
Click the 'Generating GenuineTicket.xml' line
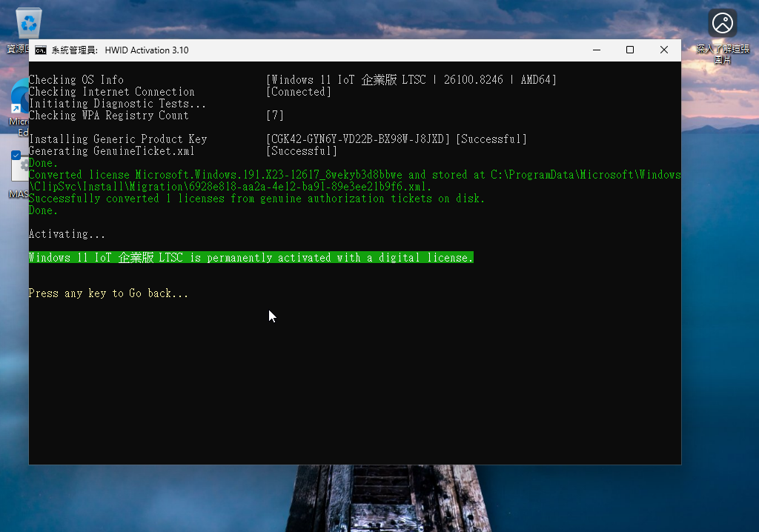[x=111, y=151]
